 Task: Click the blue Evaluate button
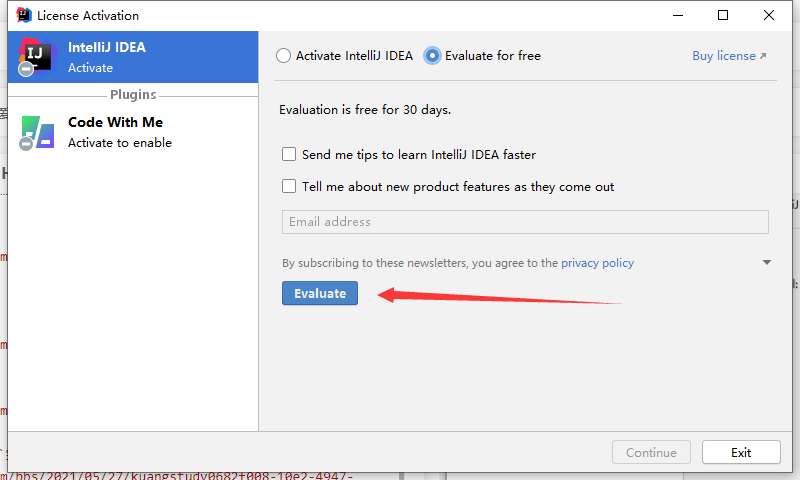click(320, 293)
